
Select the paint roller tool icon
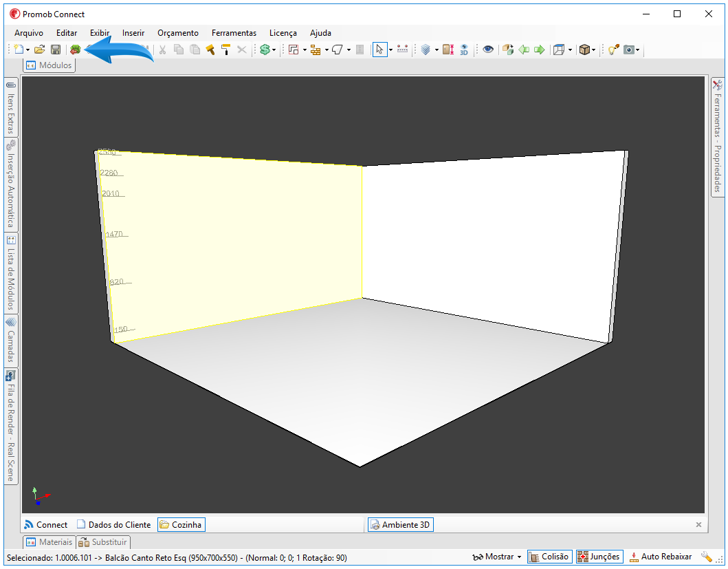click(226, 50)
